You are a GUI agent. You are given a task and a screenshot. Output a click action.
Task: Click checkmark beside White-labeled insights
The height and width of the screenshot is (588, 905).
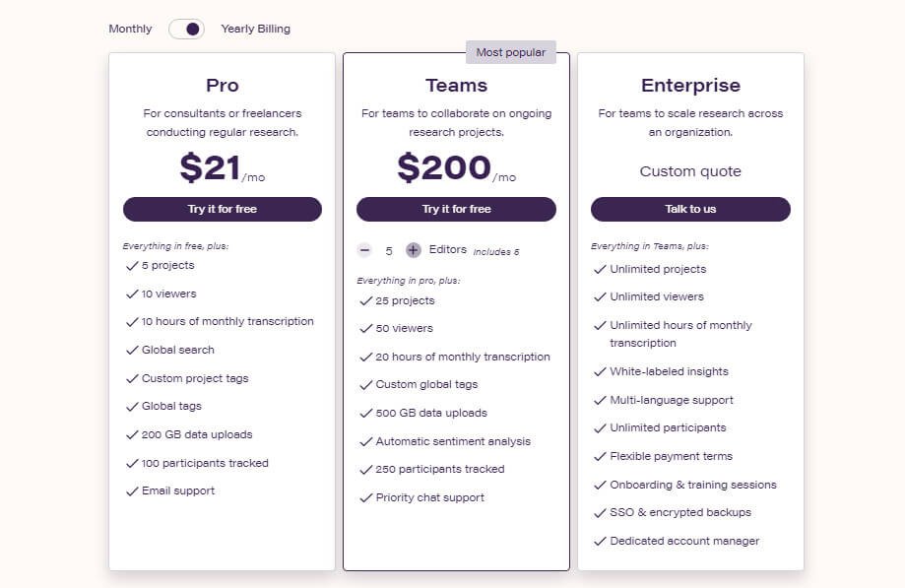[601, 371]
